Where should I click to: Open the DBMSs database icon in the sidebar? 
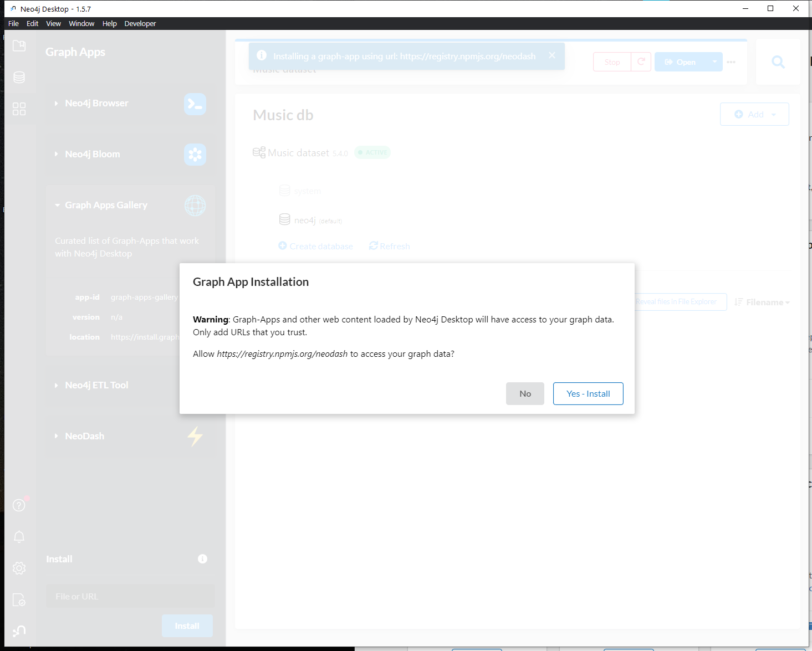pos(19,78)
